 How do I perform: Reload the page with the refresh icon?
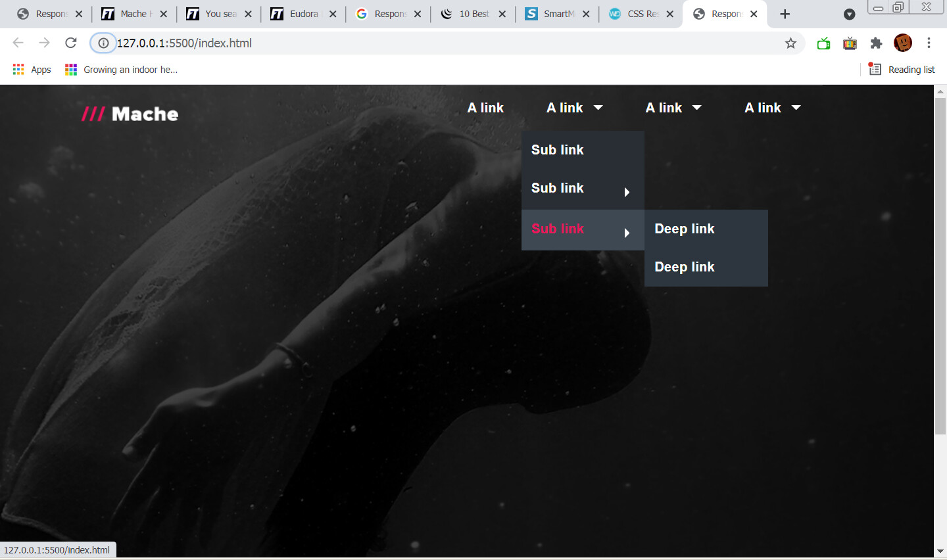tap(71, 43)
